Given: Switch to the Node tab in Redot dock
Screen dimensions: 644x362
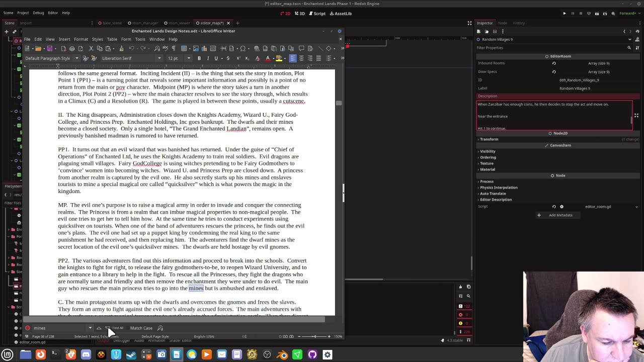Looking at the screenshot, I should point(503,23).
